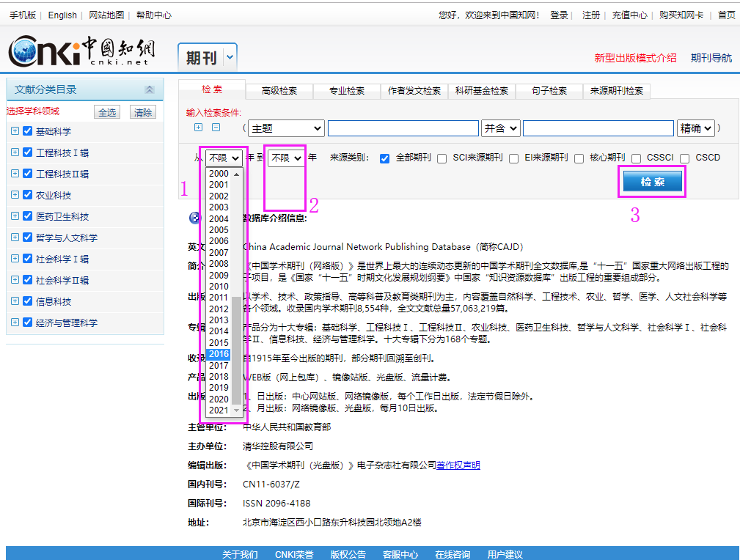Click the help icon beside 数据库介绍信息
740x560 pixels.
point(194,218)
